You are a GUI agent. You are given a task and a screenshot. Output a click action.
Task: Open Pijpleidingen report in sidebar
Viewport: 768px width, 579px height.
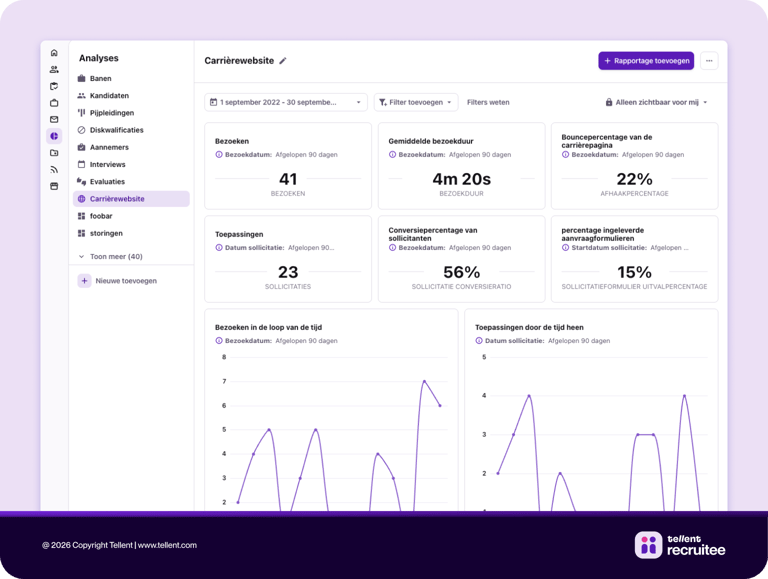point(112,113)
